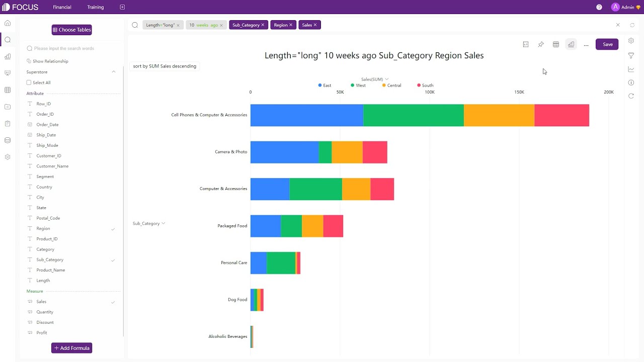Select the Category column
Image resolution: width=644 pixels, height=362 pixels.
[x=45, y=249]
